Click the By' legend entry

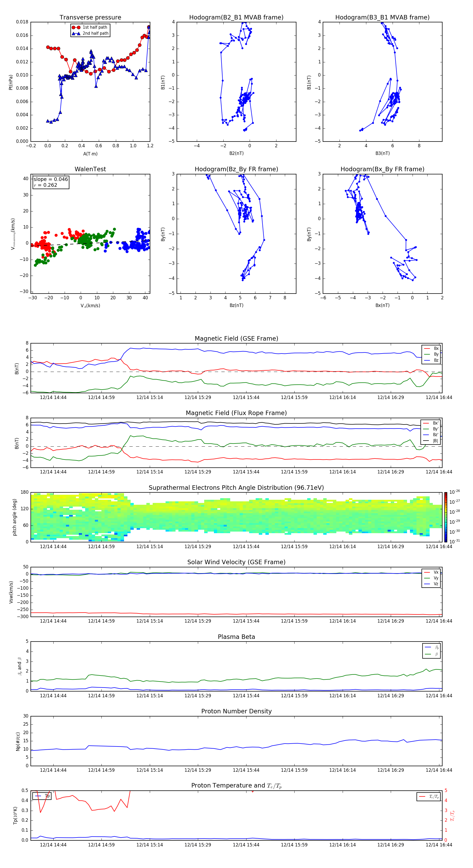pyautogui.click(x=431, y=429)
